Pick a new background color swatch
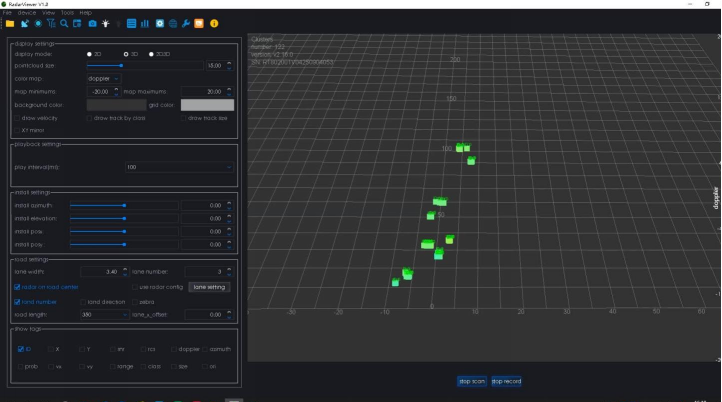722x402 pixels. (x=116, y=105)
